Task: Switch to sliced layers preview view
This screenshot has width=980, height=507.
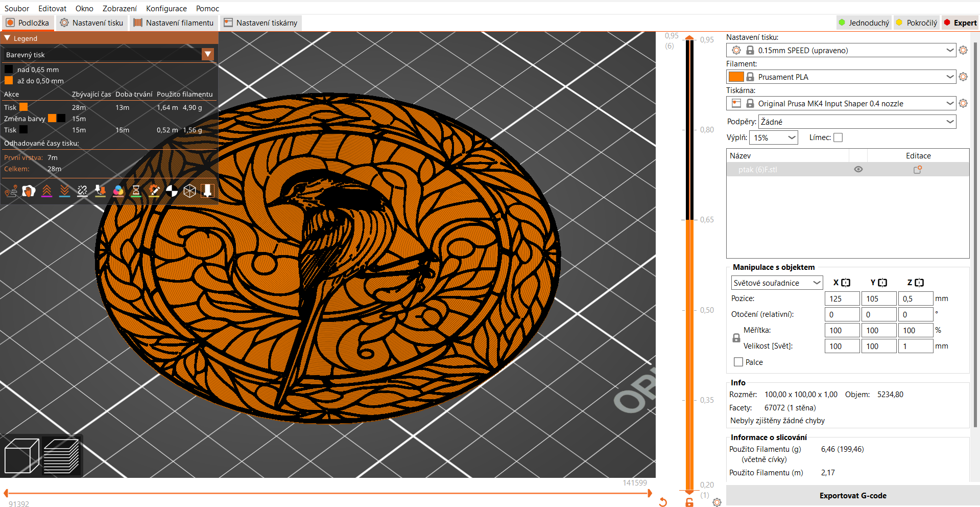Action: [61, 456]
